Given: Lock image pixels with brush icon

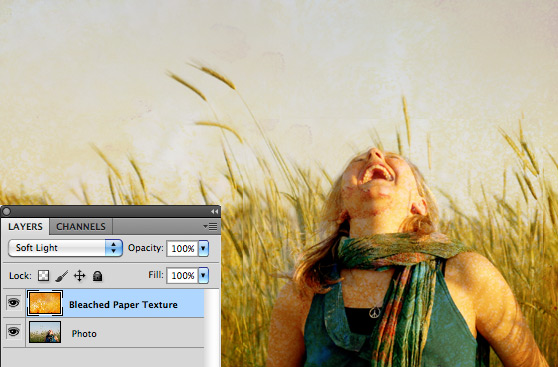Looking at the screenshot, I should click(x=62, y=276).
